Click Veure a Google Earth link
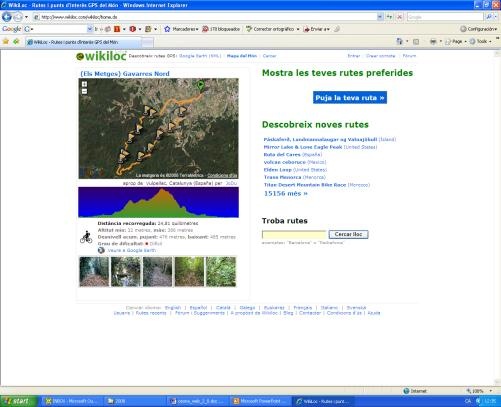 pyautogui.click(x=132, y=250)
